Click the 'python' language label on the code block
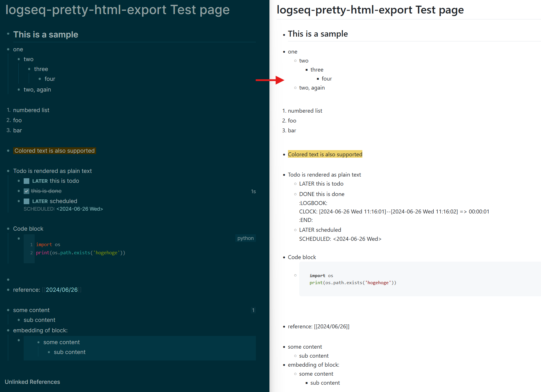Viewport: 541px width, 392px height. coord(245,238)
